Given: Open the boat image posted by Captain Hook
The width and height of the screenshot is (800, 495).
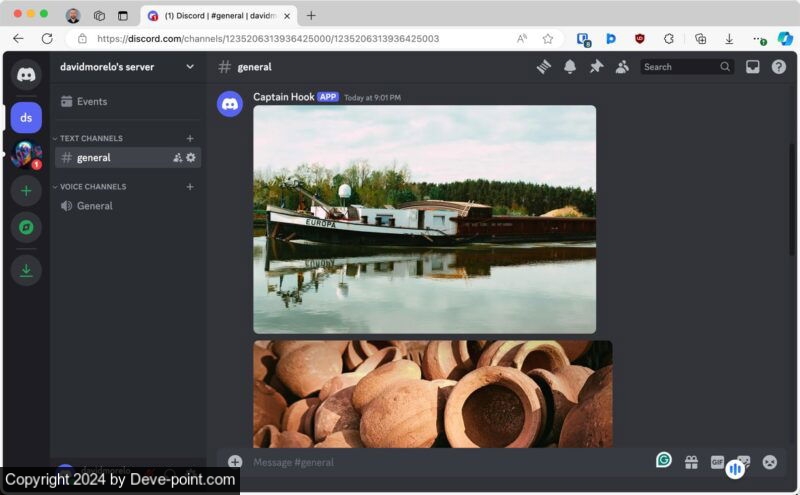Looking at the screenshot, I should pyautogui.click(x=424, y=219).
